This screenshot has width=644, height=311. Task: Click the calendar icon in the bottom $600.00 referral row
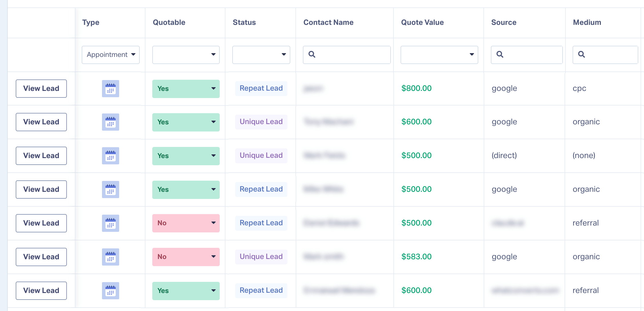point(110,290)
